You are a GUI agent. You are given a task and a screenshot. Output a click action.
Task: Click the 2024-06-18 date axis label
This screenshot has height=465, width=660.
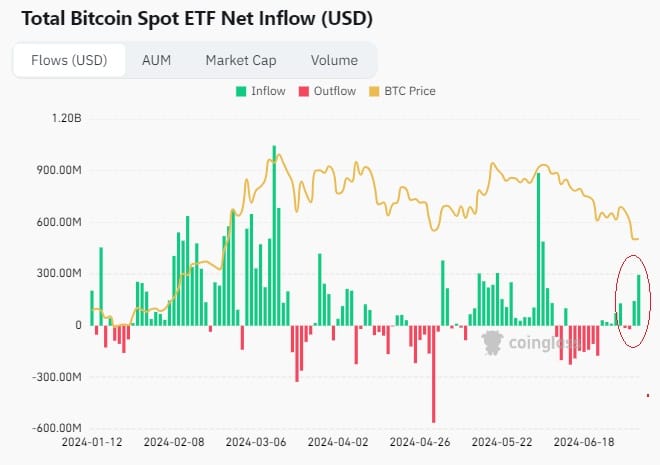pyautogui.click(x=584, y=442)
